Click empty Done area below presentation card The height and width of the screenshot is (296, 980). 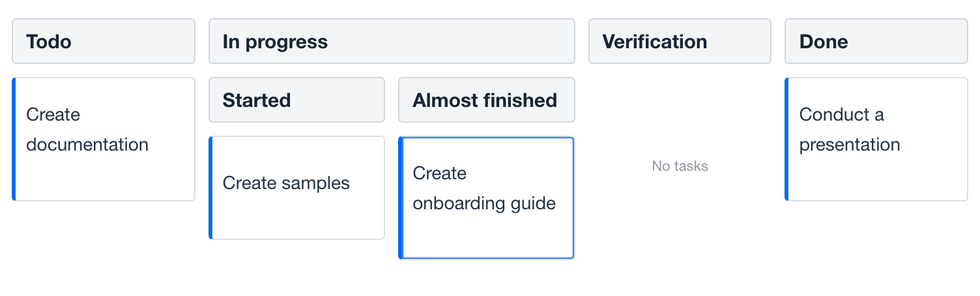(876, 248)
